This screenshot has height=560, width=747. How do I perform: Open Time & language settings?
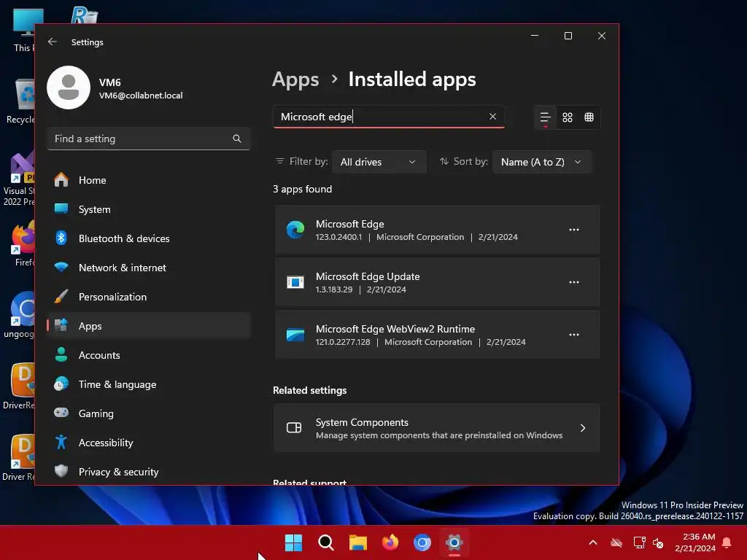tap(149, 384)
